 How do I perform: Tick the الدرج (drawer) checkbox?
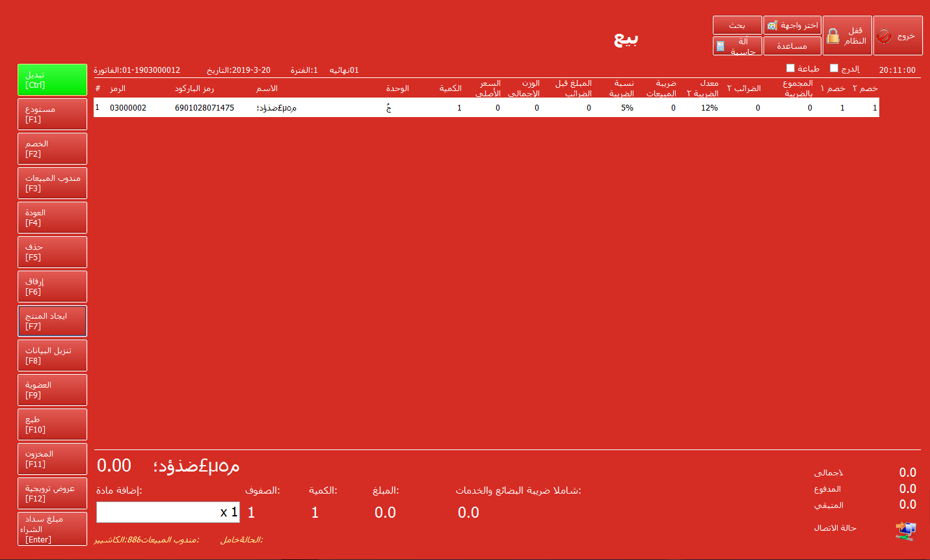click(834, 68)
